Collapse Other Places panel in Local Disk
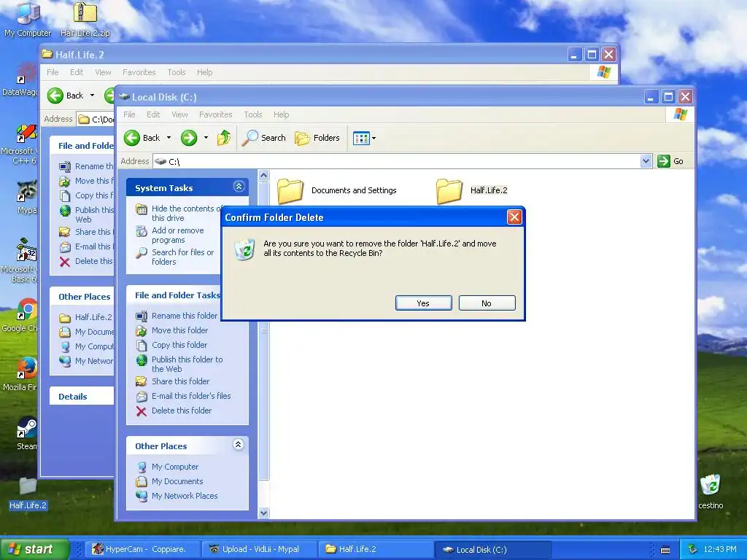Image resolution: width=747 pixels, height=560 pixels. point(239,445)
